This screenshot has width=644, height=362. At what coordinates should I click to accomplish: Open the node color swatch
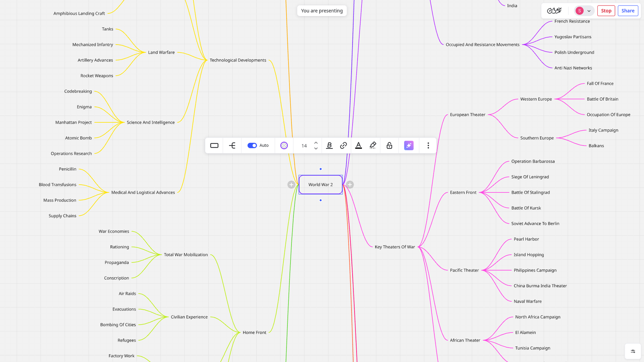[x=284, y=146]
